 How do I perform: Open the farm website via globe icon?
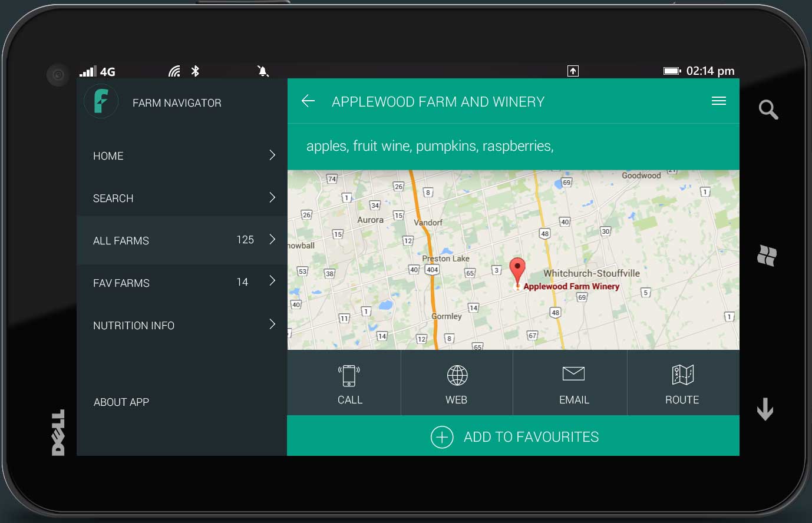(457, 375)
